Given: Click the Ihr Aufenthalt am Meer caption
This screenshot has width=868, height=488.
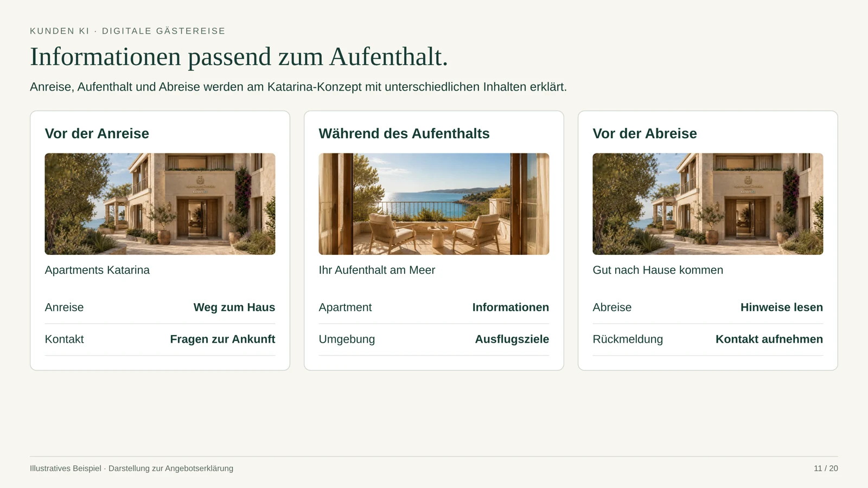Looking at the screenshot, I should point(377,270).
